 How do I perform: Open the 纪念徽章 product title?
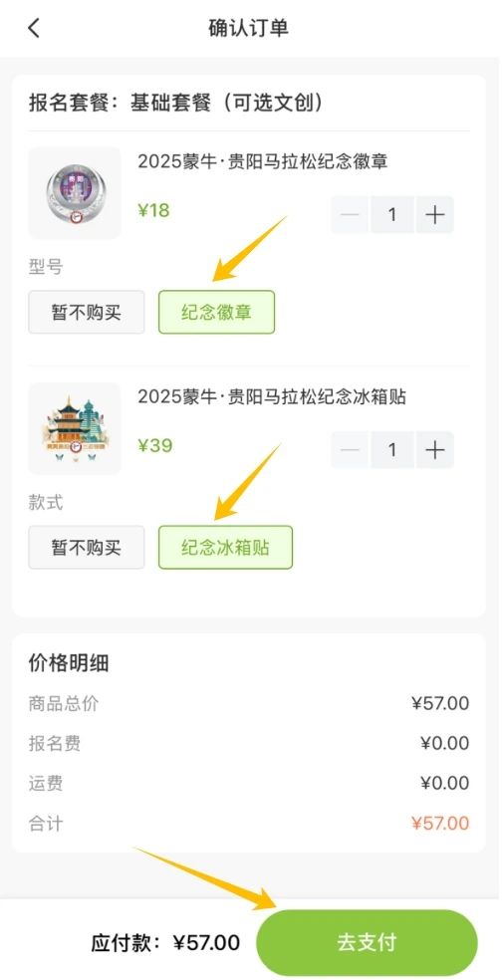263,161
